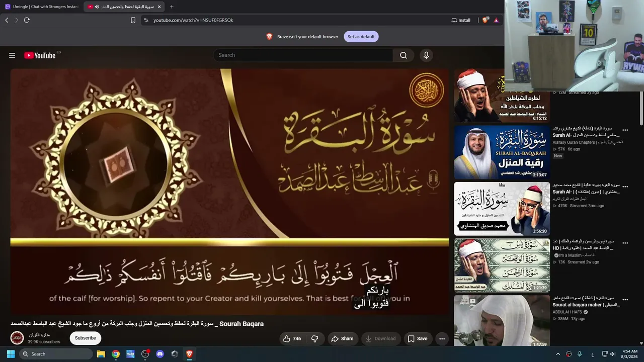
Task: Switch the taskbar input language indicator
Action: click(x=593, y=354)
